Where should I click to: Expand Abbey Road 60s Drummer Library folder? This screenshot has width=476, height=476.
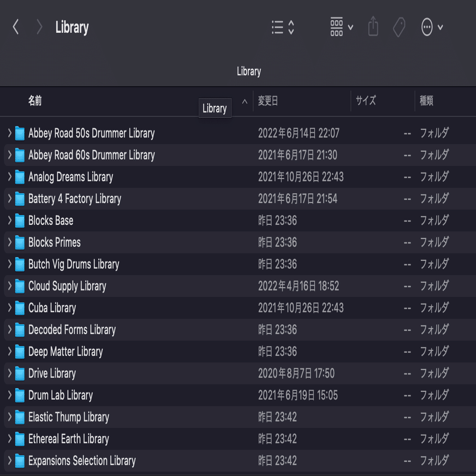(x=9, y=155)
